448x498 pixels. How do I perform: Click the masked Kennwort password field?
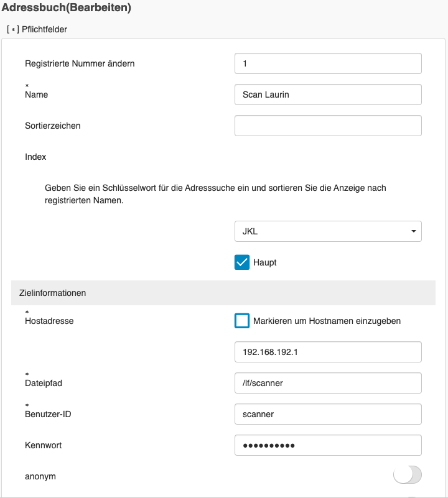coord(328,445)
